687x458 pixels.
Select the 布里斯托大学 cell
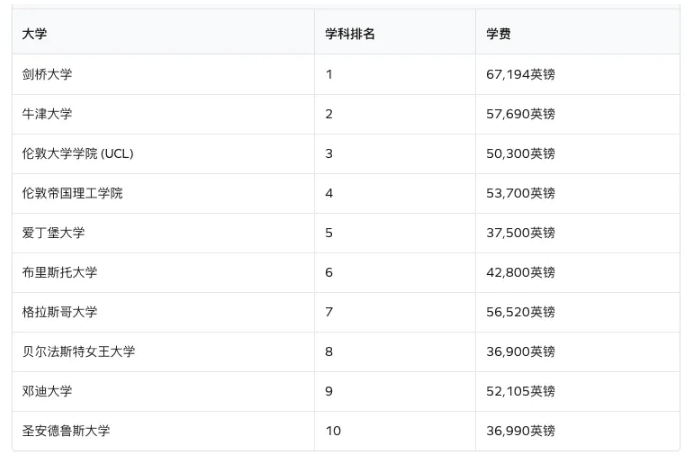coord(60,272)
